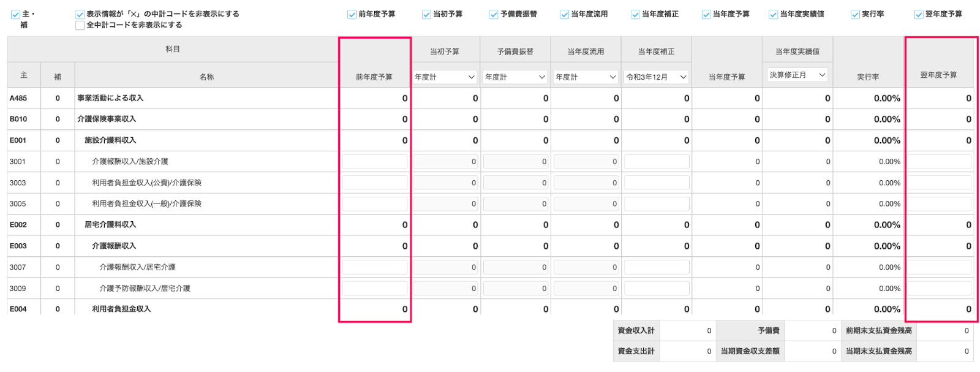
Task: Select row code B010
Action: click(18, 119)
